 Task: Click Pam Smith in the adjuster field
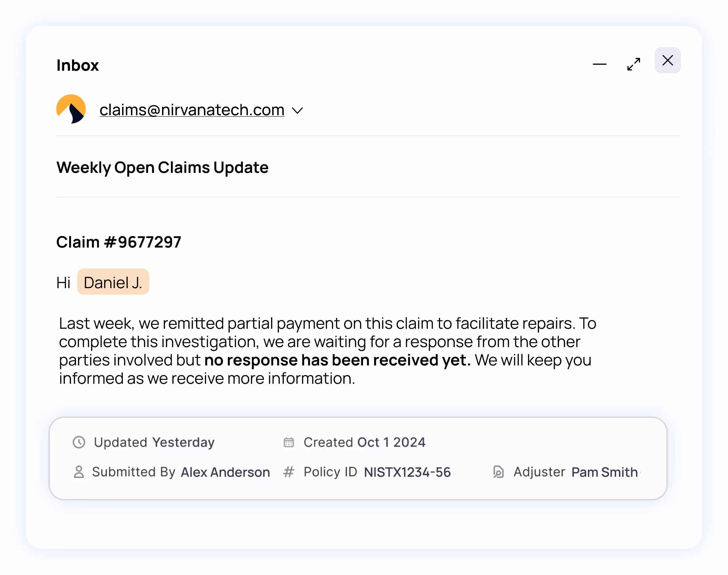click(604, 472)
